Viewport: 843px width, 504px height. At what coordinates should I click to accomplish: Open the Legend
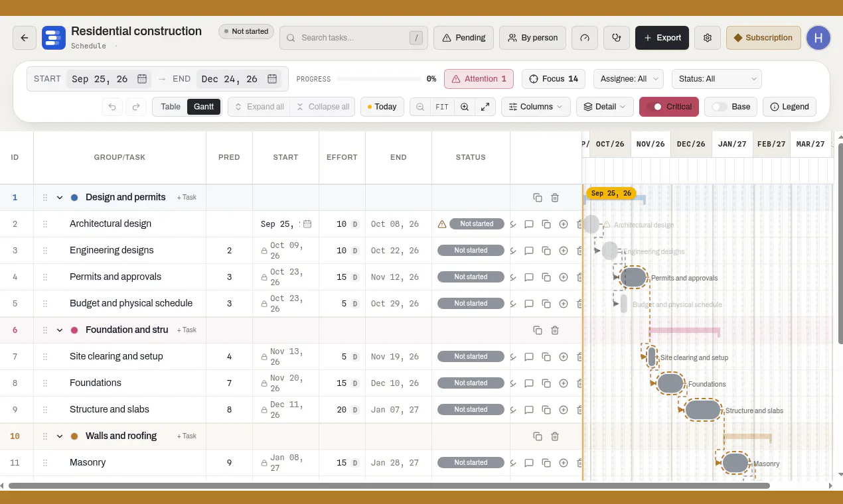[x=789, y=107]
